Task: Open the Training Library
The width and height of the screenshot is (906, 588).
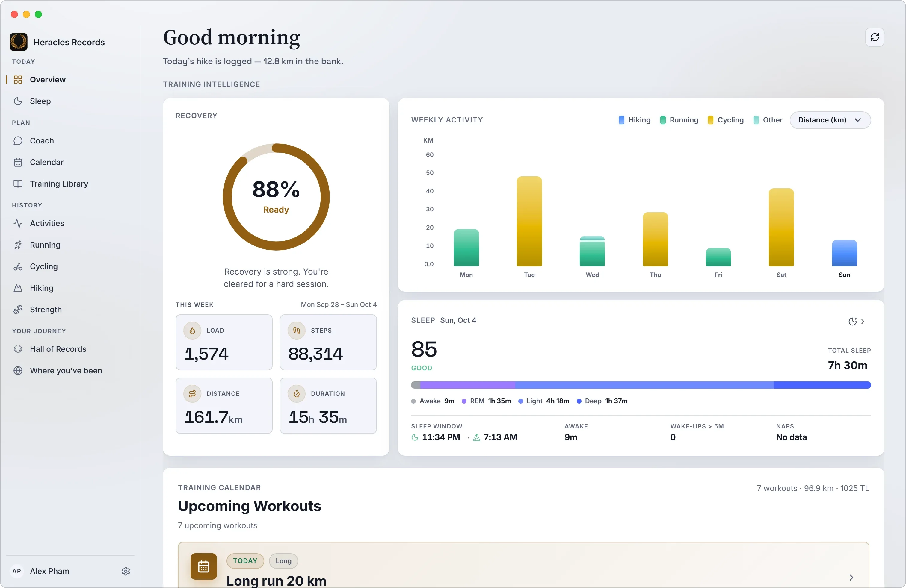Action: 71,184
